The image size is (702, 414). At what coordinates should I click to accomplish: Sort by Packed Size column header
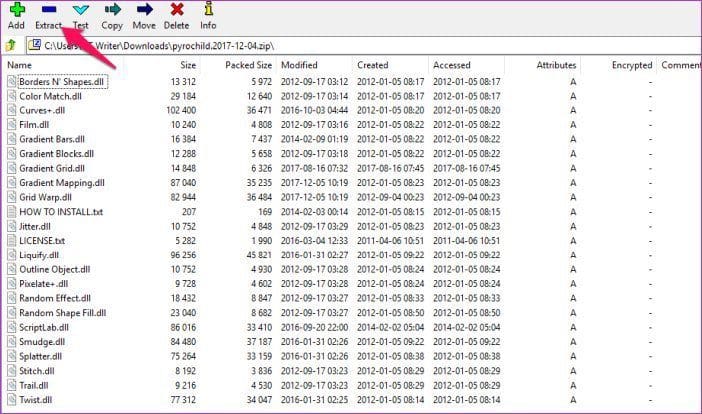[x=248, y=65]
